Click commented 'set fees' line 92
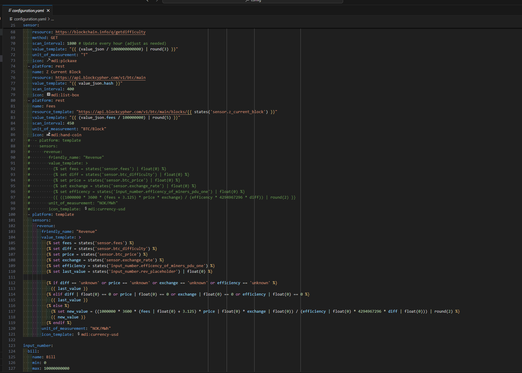 pyautogui.click(x=110, y=169)
